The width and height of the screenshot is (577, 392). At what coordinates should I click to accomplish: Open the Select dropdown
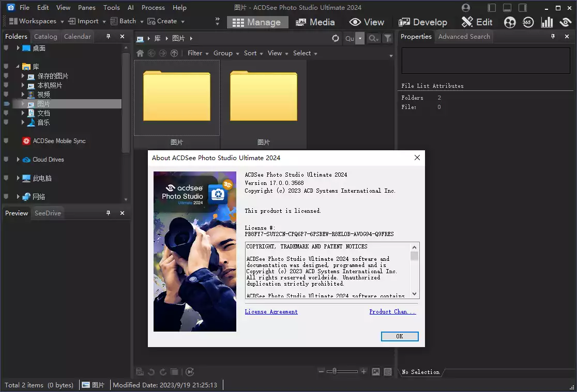tap(305, 53)
